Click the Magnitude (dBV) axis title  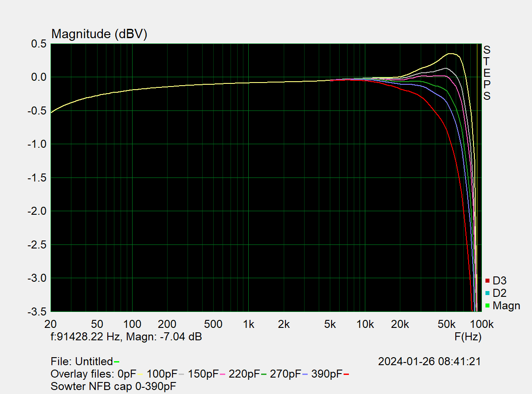(x=99, y=34)
